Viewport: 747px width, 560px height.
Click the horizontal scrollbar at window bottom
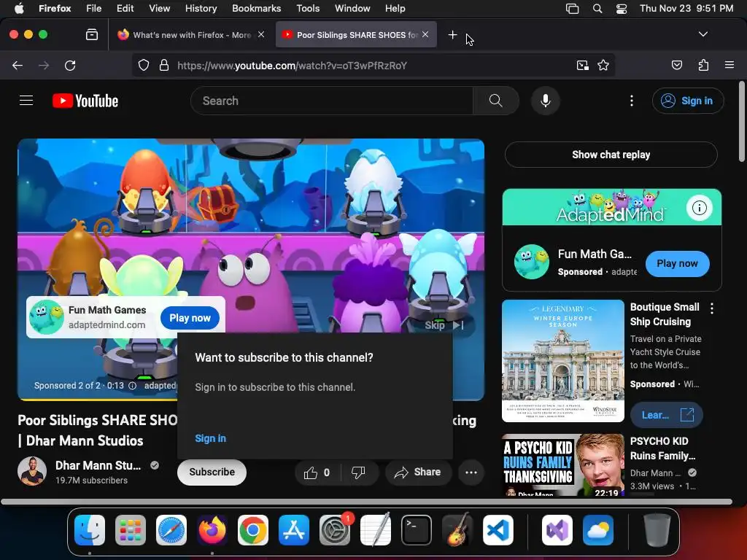367,502
